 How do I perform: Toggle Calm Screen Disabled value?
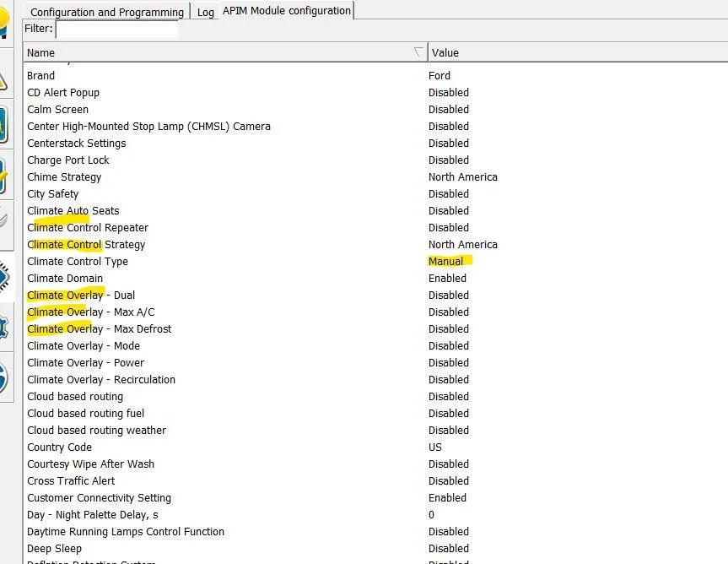pos(449,110)
